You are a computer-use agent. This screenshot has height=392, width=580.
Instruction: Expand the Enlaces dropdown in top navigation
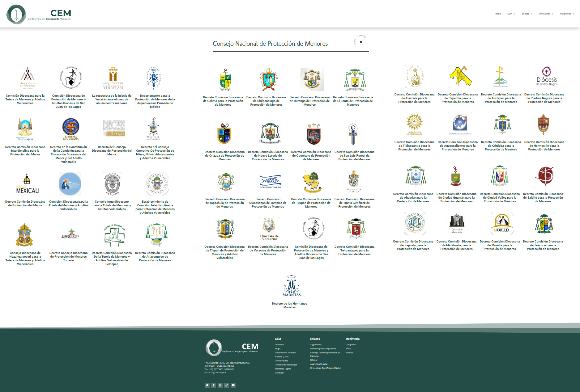[527, 14]
